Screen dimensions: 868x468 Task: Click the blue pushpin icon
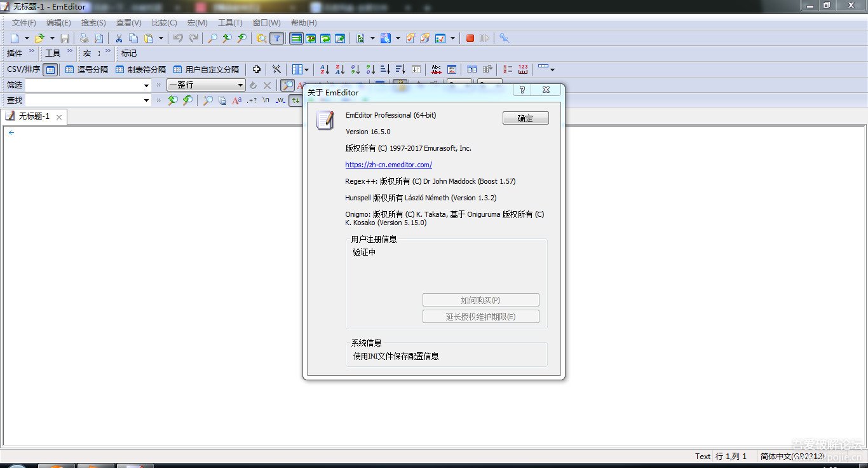(505, 38)
